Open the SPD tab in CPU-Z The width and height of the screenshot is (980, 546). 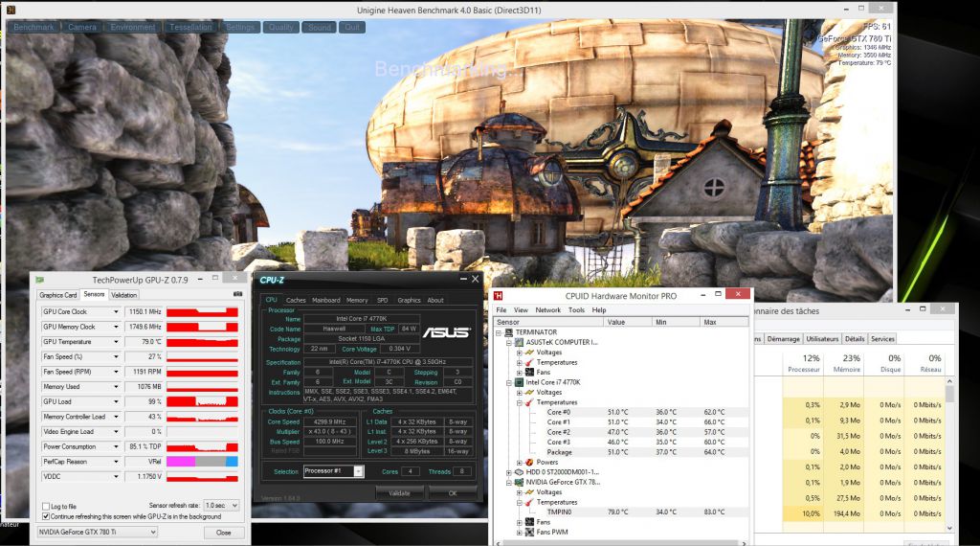(x=383, y=300)
